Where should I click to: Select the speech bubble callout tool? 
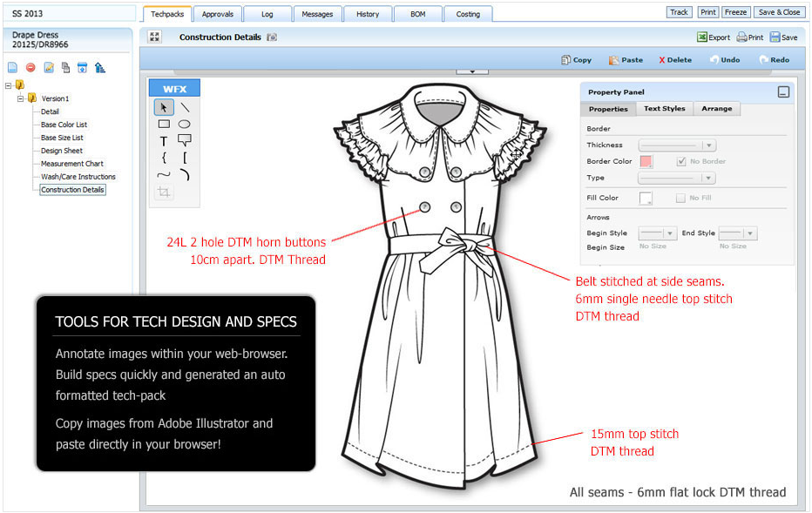185,140
